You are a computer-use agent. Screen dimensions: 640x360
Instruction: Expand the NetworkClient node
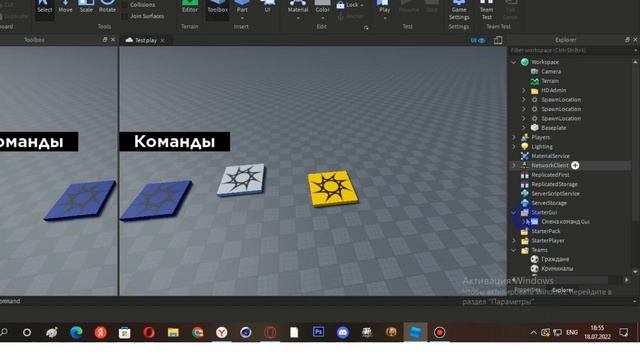pos(513,165)
